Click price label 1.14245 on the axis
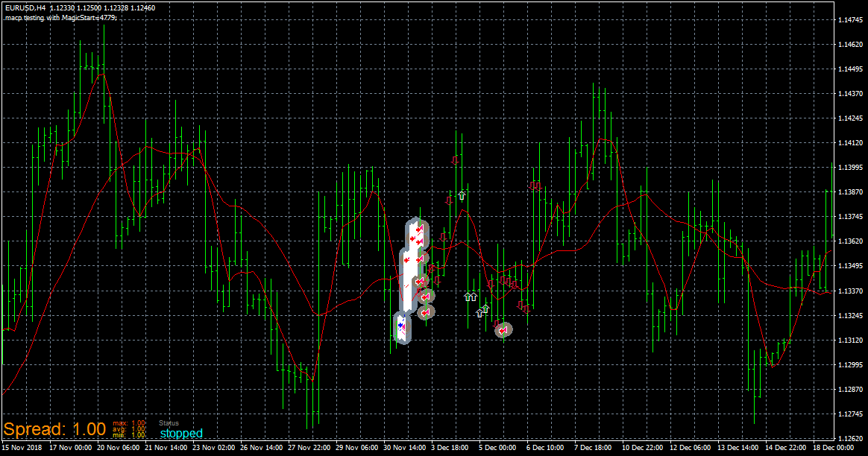The width and height of the screenshot is (868, 456). click(x=850, y=118)
